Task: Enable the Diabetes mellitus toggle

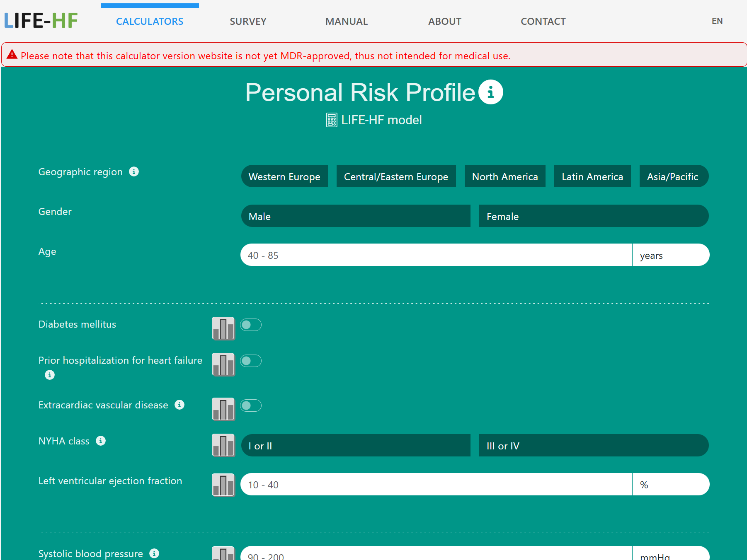Action: pyautogui.click(x=251, y=325)
